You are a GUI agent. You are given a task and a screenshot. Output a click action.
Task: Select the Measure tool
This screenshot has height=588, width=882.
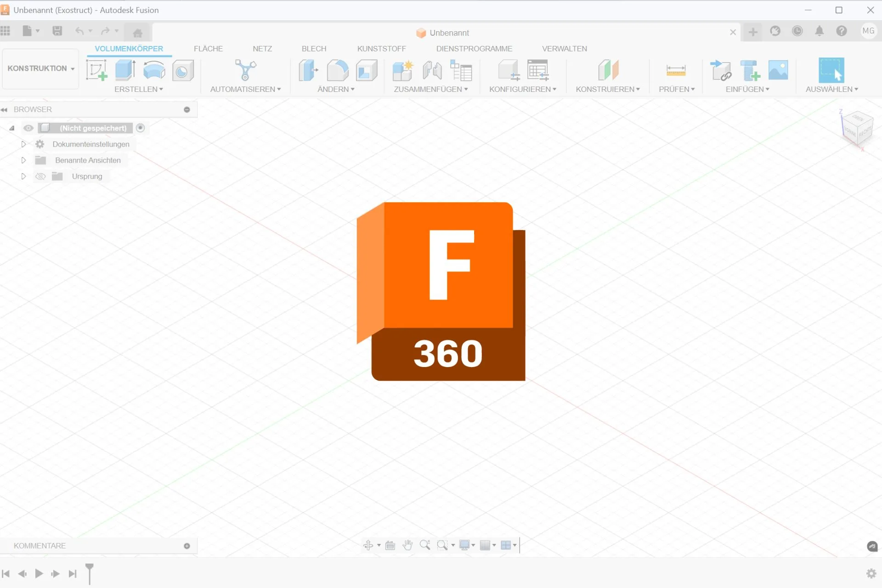pyautogui.click(x=676, y=70)
